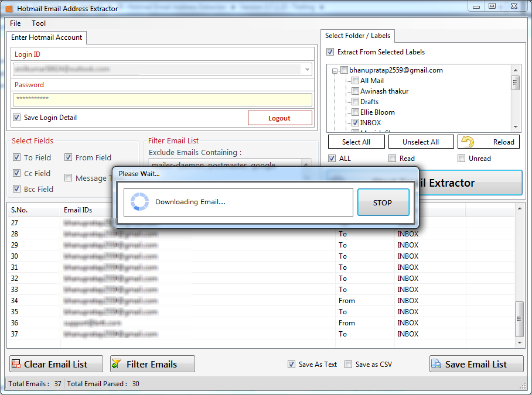Click the Password input field
Image resolution: width=532 pixels, height=395 pixels.
pos(162,99)
